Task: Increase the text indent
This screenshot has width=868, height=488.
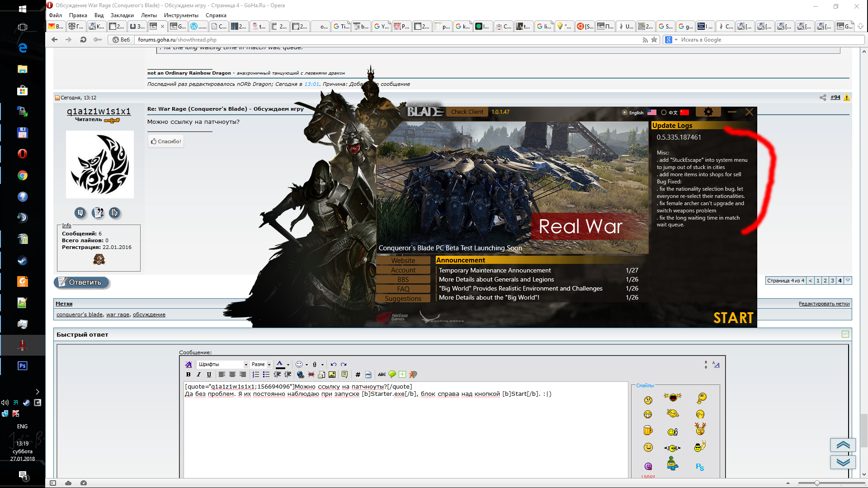Action: click(288, 375)
